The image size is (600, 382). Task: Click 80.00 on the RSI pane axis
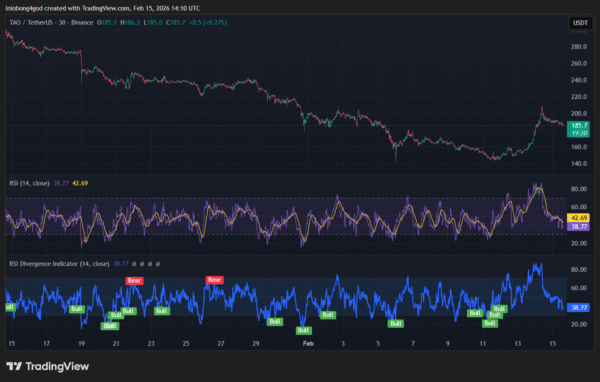[579, 189]
